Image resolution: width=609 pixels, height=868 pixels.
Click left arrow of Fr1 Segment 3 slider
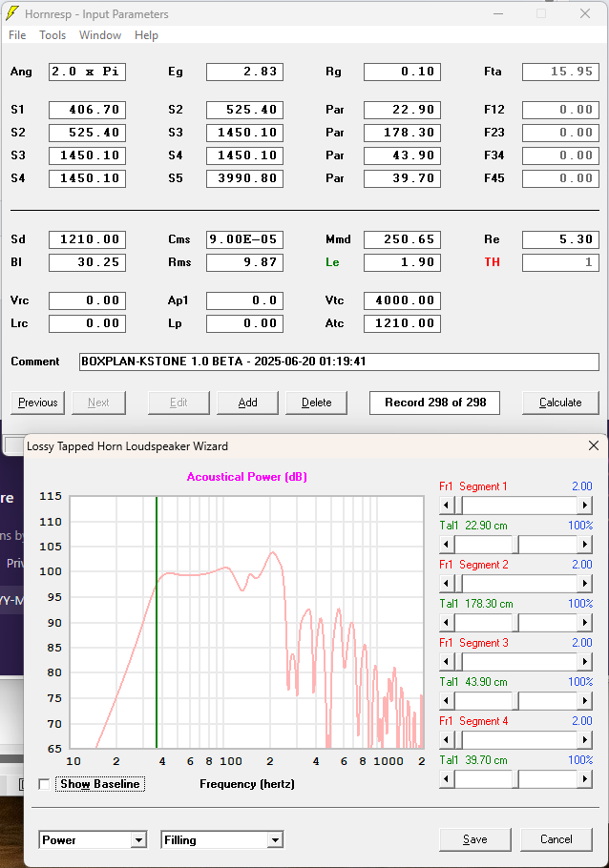pos(447,662)
